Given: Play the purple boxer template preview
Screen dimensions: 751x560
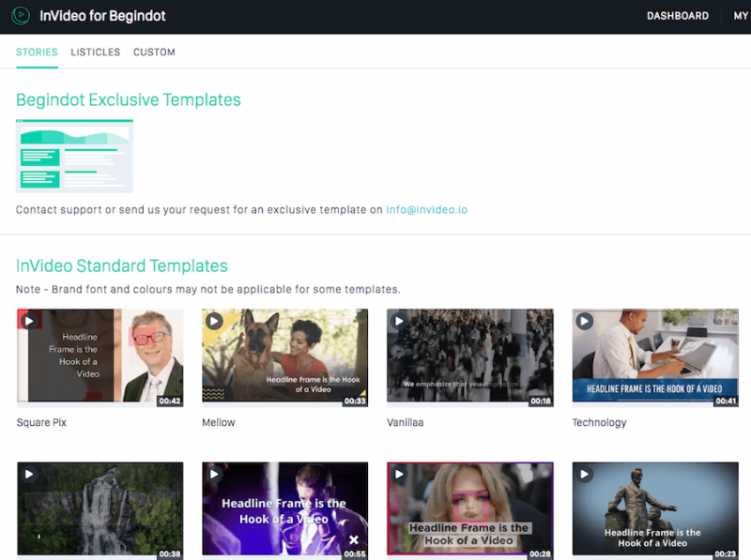Looking at the screenshot, I should click(214, 474).
